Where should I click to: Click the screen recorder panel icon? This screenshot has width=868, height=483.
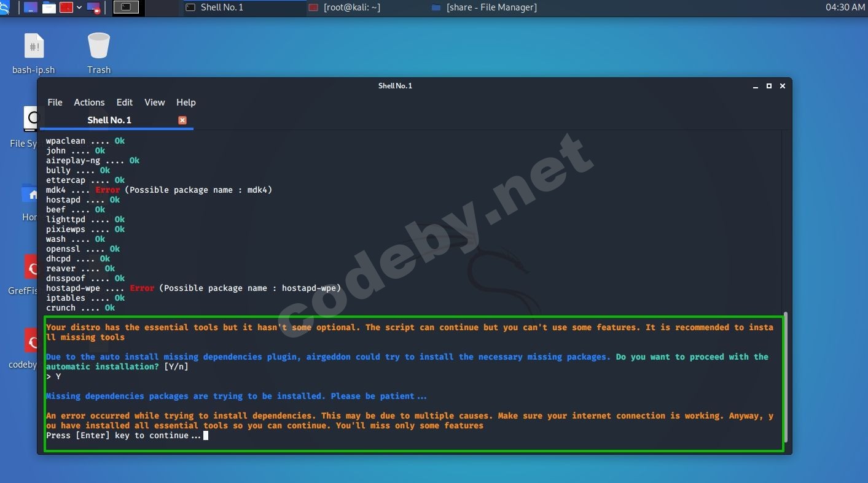coord(93,7)
